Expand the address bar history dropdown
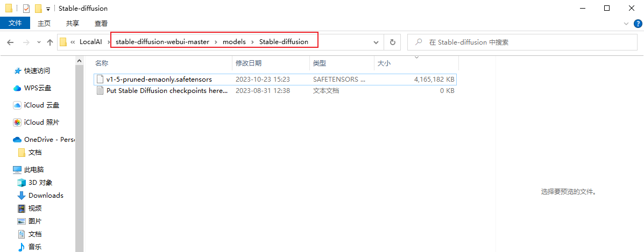 [376, 42]
